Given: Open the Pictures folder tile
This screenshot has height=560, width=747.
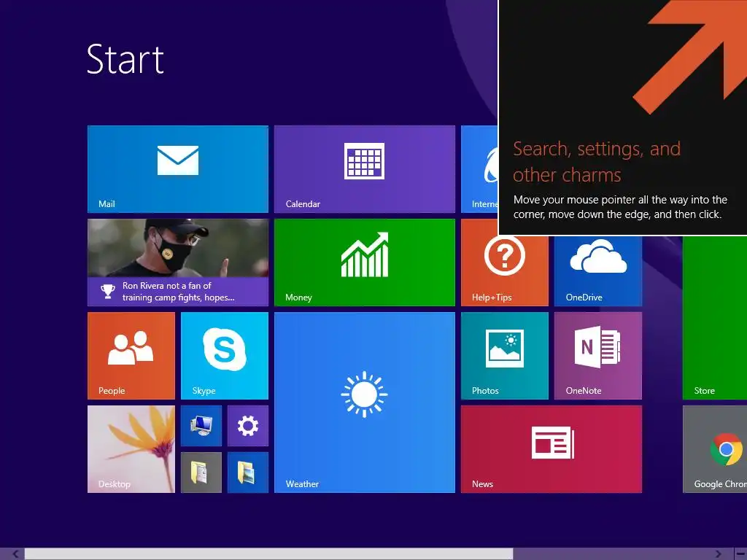Looking at the screenshot, I should (x=248, y=472).
